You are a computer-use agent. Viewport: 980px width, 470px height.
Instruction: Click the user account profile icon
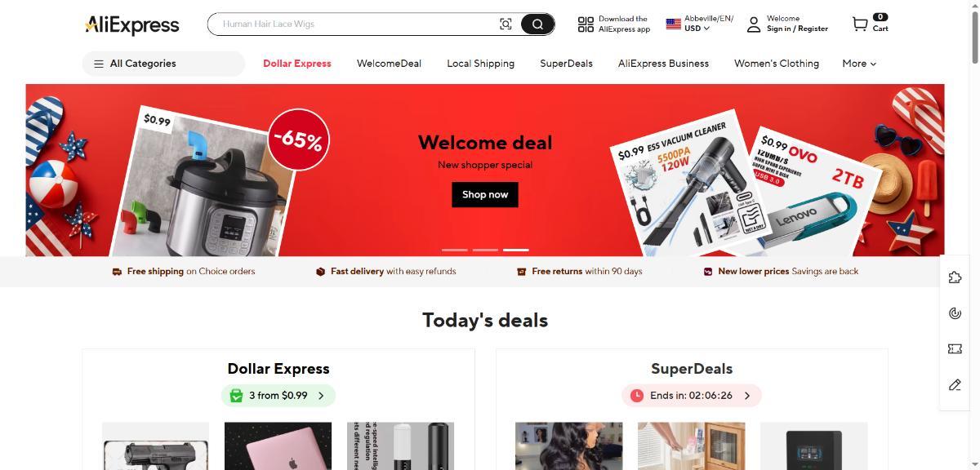[754, 24]
